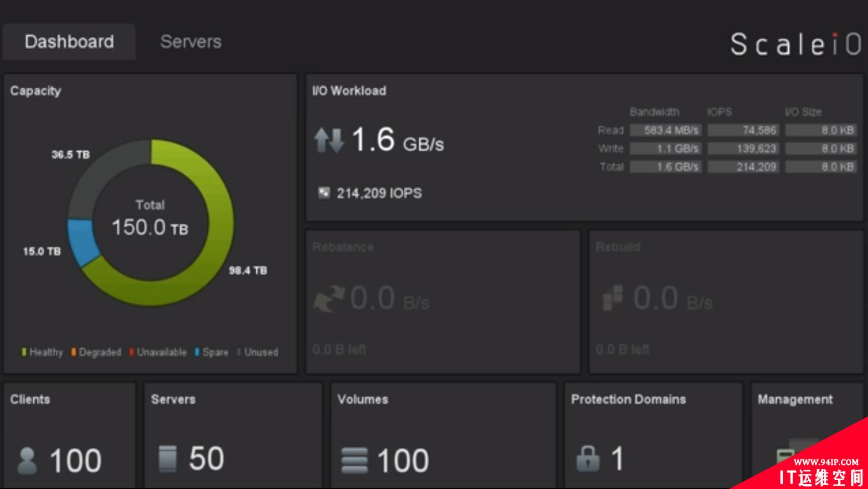
Task: Click the I/O bandwidth up-down arrows icon
Action: coord(329,140)
